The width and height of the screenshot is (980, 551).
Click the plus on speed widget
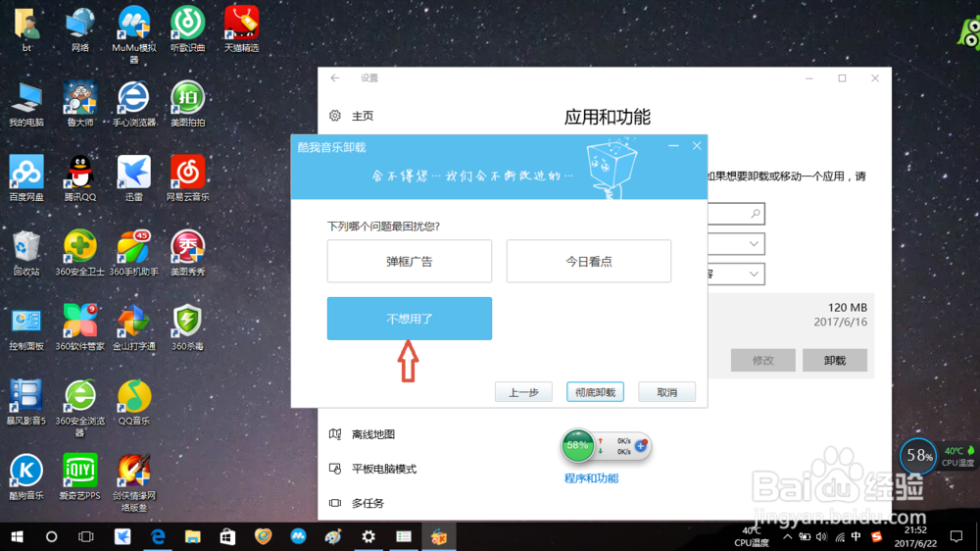click(x=641, y=445)
